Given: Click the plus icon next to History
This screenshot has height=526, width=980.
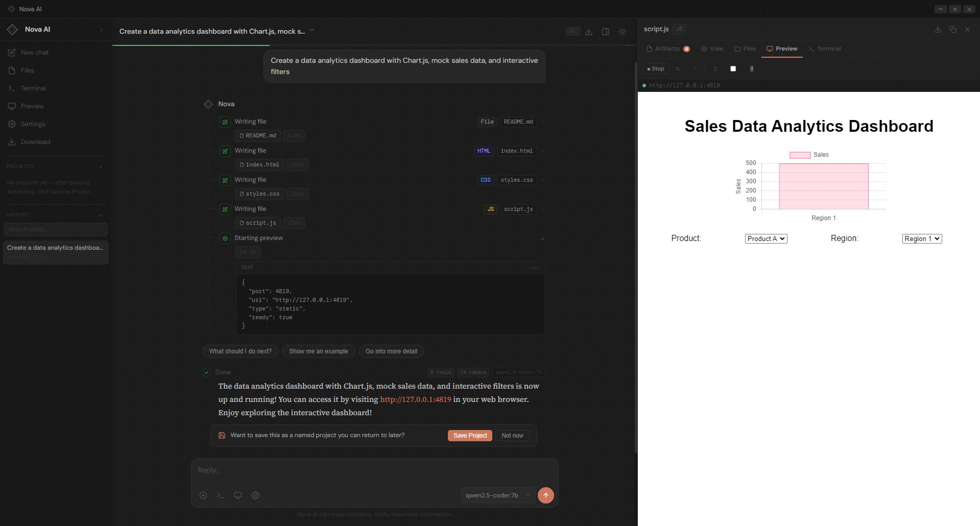Looking at the screenshot, I should click(x=101, y=215).
